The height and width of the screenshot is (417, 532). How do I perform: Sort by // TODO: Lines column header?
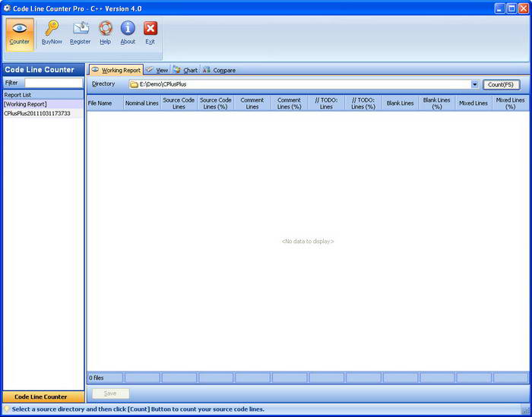pyautogui.click(x=326, y=103)
